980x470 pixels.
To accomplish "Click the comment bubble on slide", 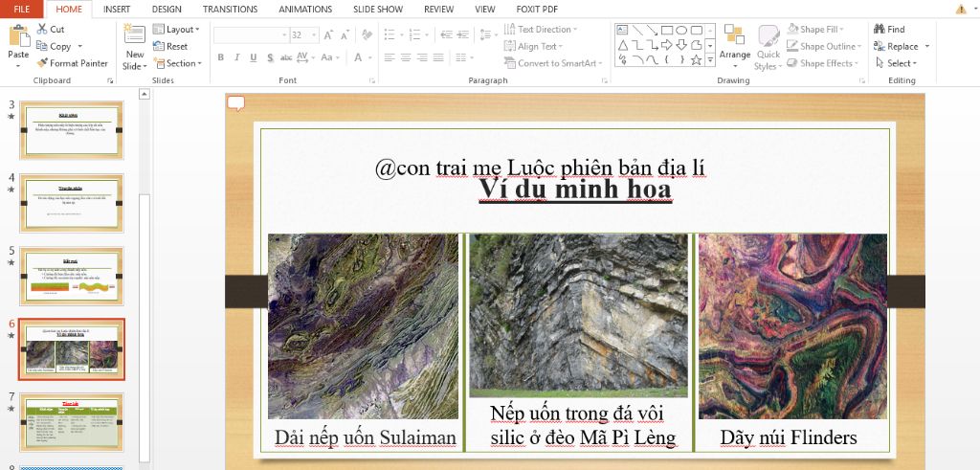I will click(x=235, y=103).
